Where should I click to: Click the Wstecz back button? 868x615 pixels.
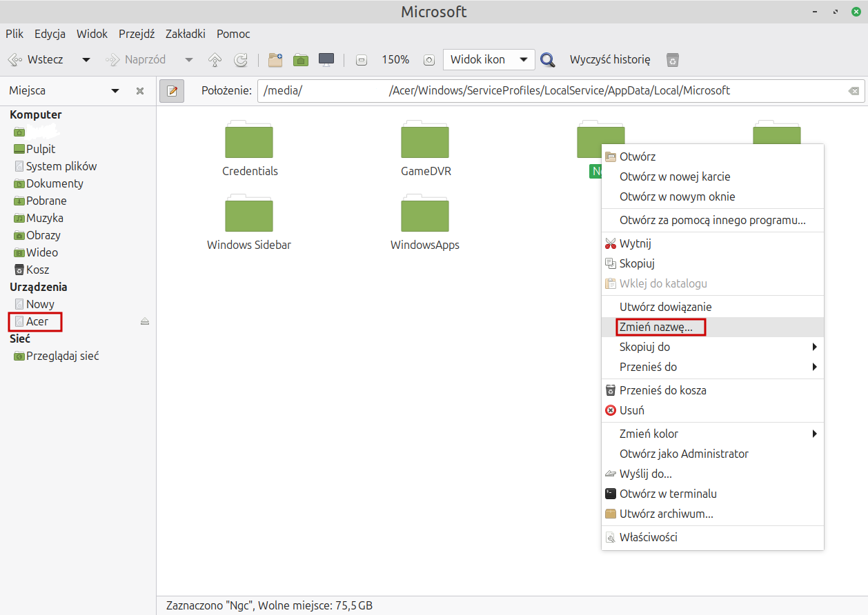coord(36,60)
